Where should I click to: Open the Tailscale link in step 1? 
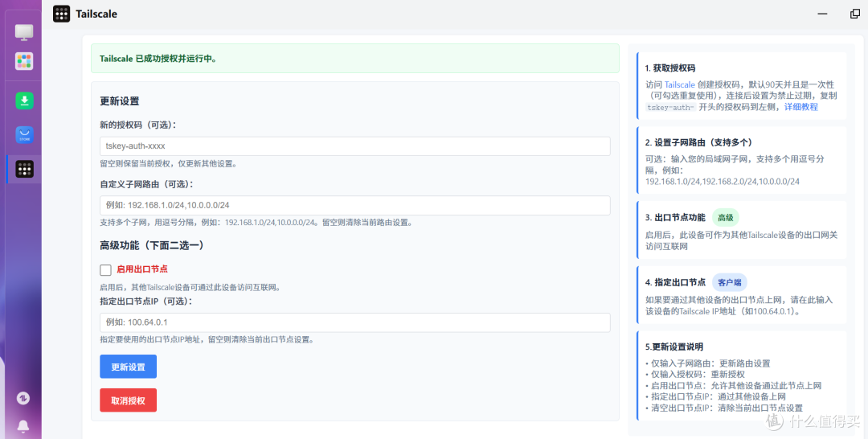click(680, 84)
